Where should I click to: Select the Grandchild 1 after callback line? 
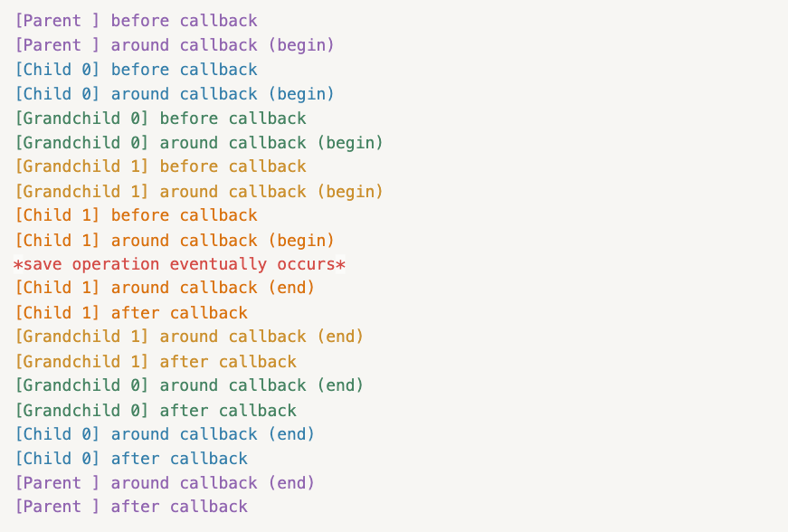pos(156,362)
